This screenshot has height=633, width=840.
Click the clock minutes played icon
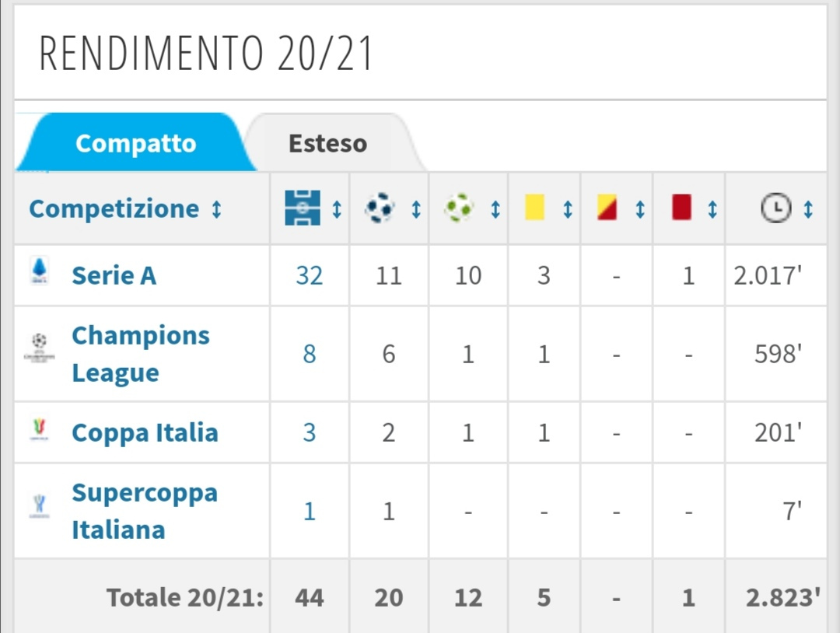[x=775, y=208]
